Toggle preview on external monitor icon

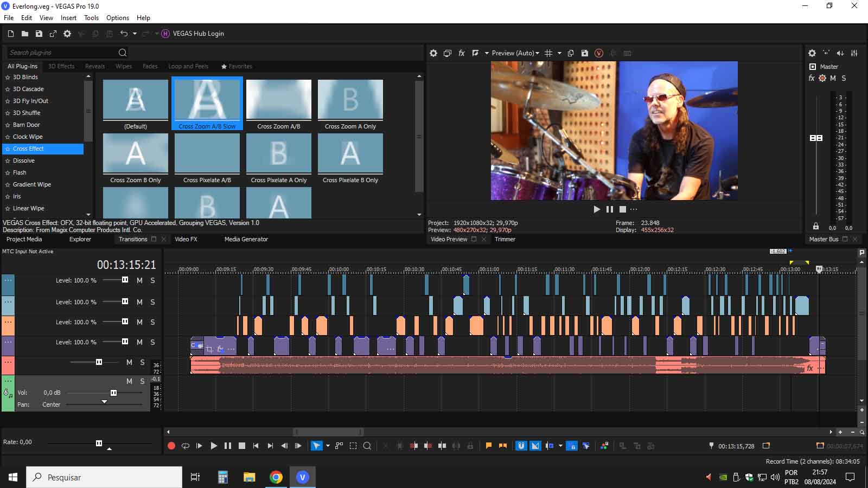pyautogui.click(x=448, y=53)
